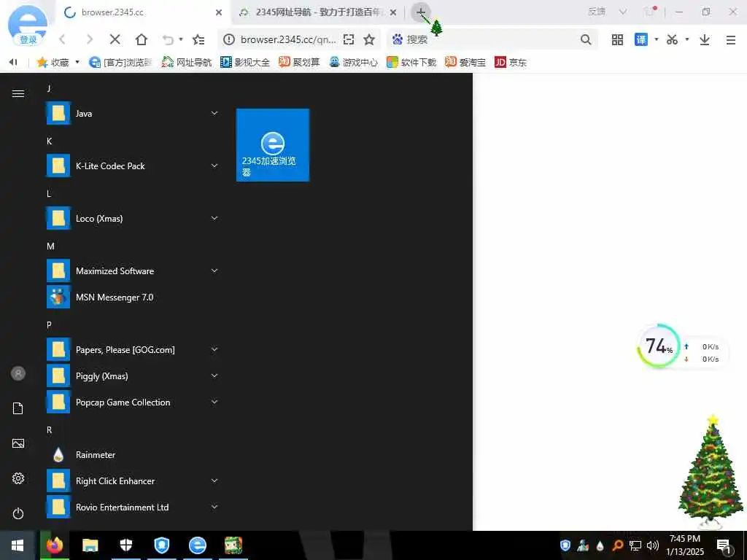Viewport: 747px width, 560px height.
Task: Open undo history dropdown arrow
Action: pos(181,39)
